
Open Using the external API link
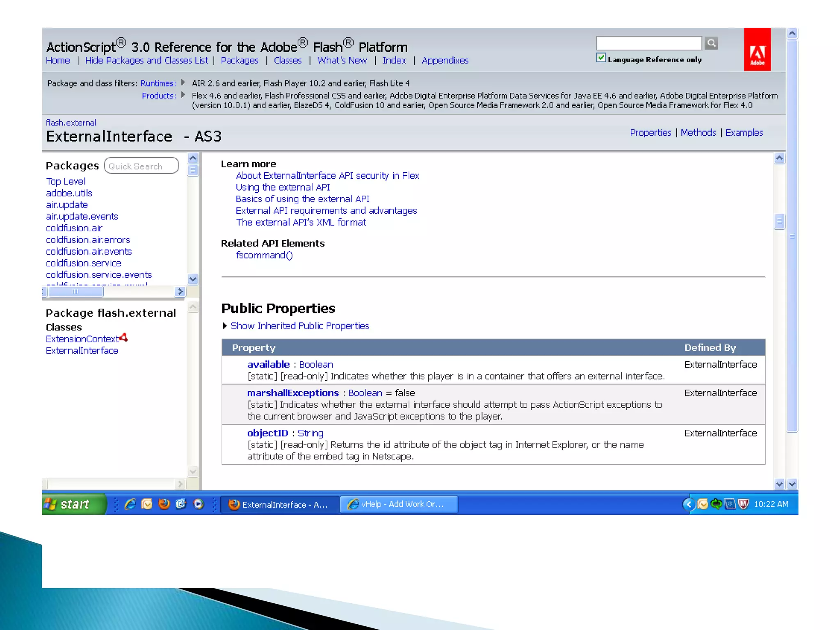[283, 187]
